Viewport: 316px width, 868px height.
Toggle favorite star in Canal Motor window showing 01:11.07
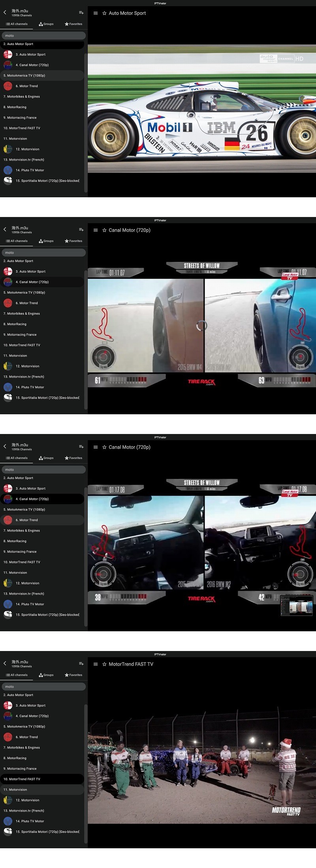104,230
